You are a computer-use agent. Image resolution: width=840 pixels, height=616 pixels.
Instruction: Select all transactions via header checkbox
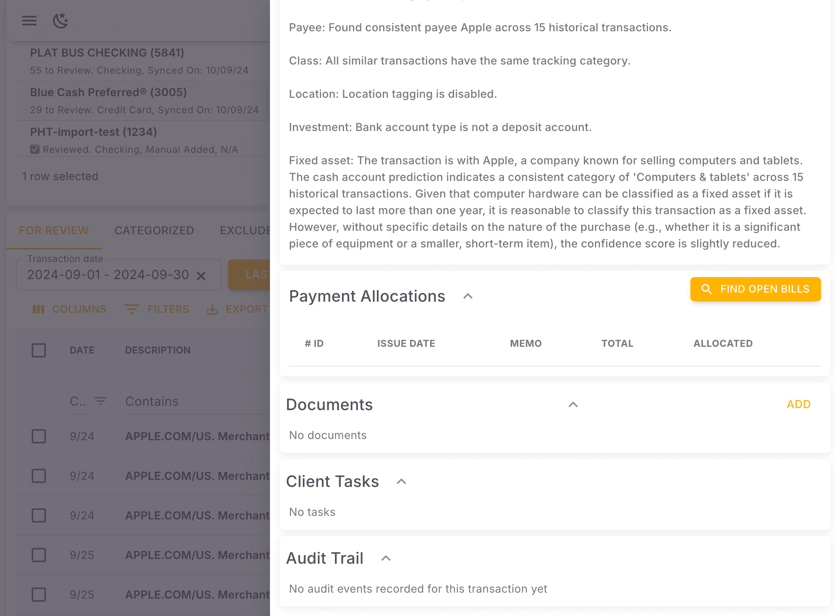click(x=38, y=350)
